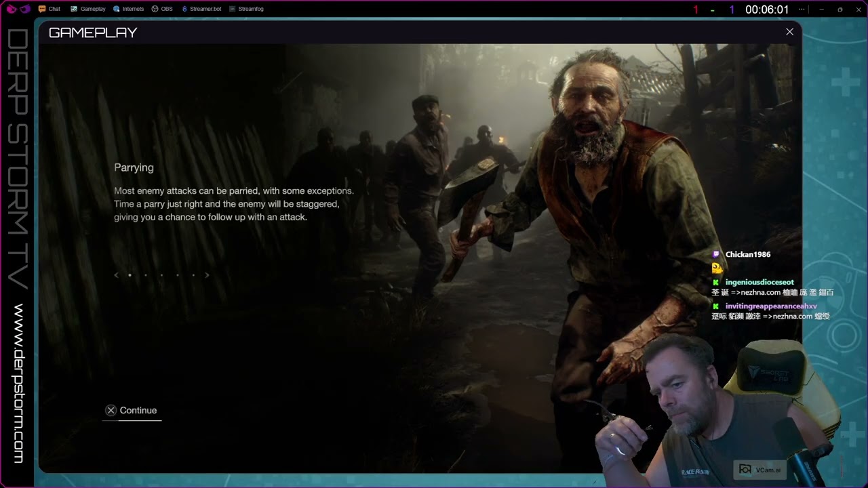Click the Gameplay tab's controller icon
The image size is (868, 488).
coord(73,9)
